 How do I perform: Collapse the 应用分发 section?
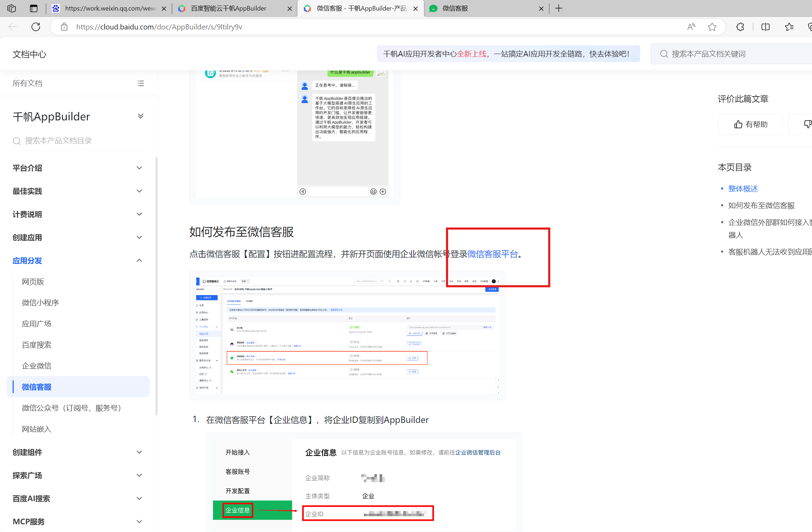[x=139, y=261]
